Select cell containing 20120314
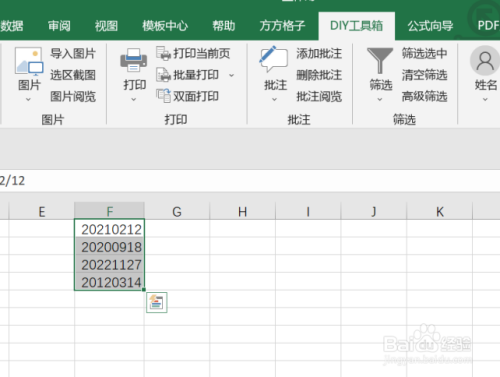500x377 pixels. coord(110,282)
